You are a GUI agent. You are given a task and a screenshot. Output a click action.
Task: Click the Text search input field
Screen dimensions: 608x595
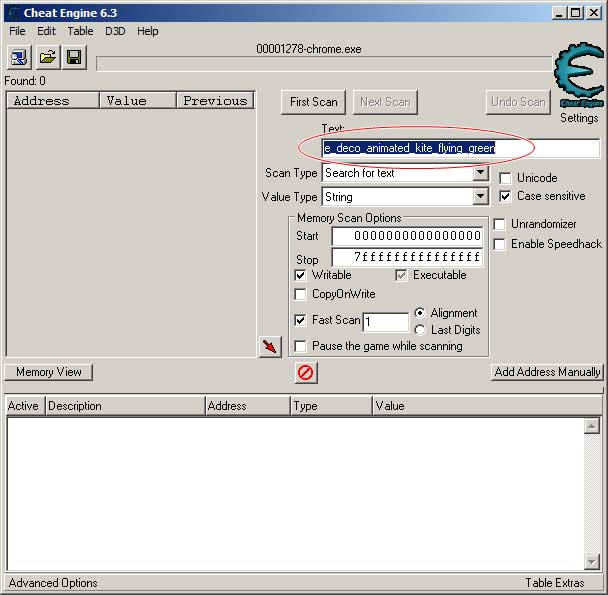(461, 148)
